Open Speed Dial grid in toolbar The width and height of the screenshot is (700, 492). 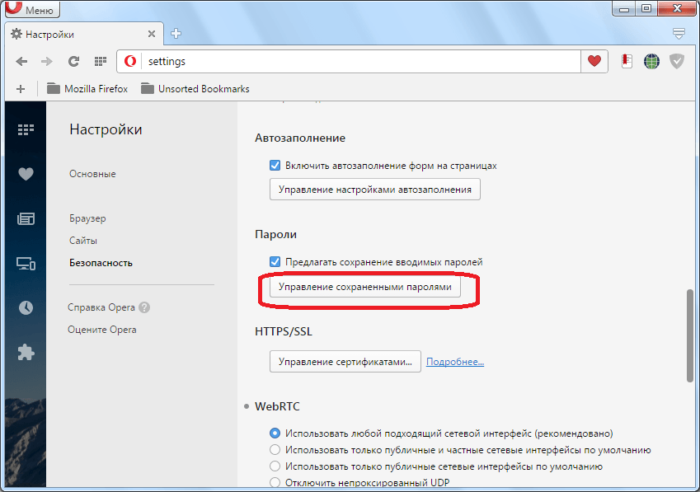pos(100,61)
